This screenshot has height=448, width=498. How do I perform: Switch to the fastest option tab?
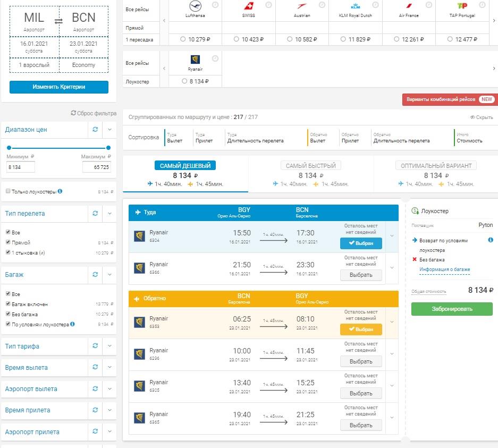tap(310, 174)
